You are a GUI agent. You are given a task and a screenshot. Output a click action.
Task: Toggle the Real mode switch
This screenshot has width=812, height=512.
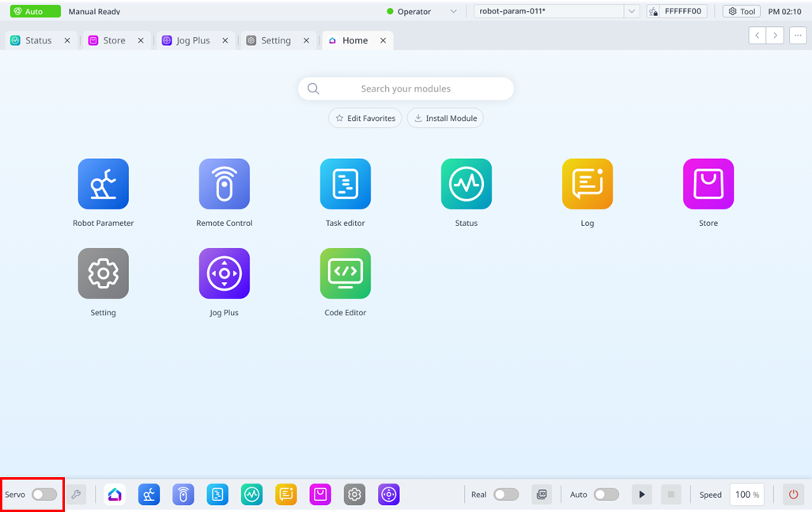[x=506, y=495]
